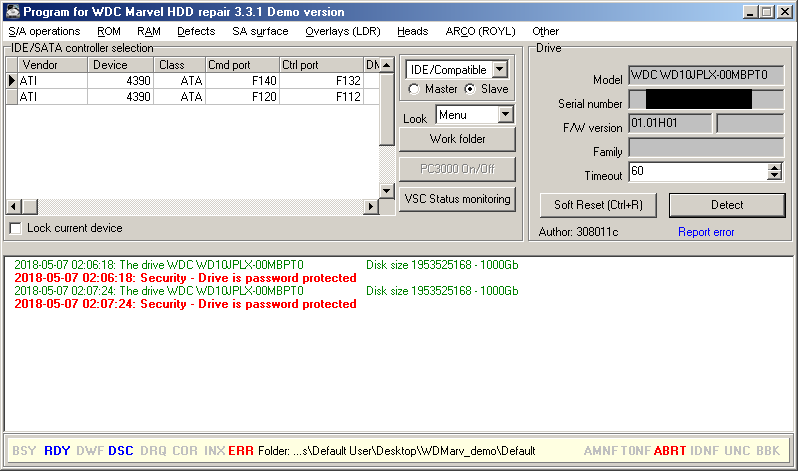Expand the Look Menu dropdown

[505, 115]
